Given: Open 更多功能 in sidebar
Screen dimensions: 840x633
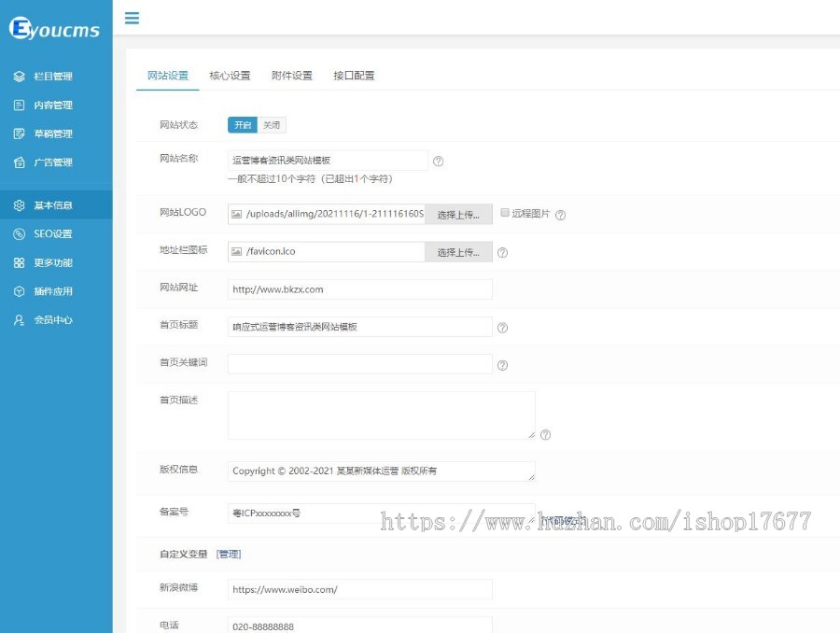Looking at the screenshot, I should click(x=56, y=262).
